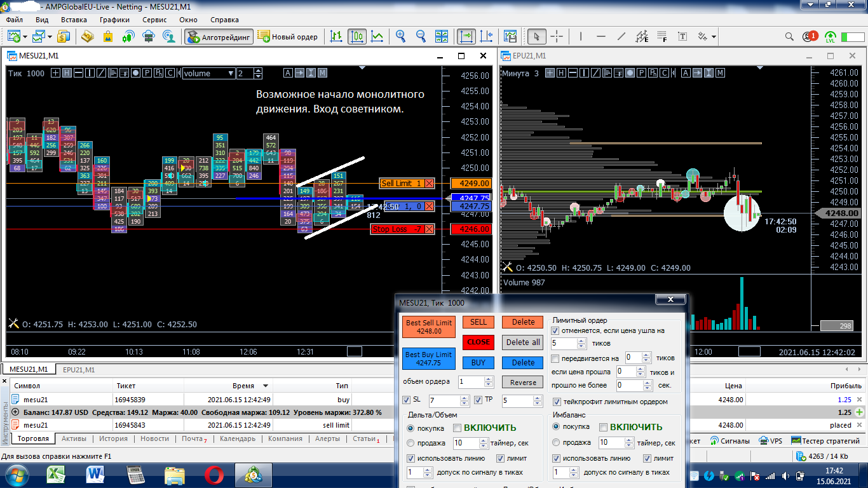The image size is (868, 488).
Task: Select 'продажа' radio in Имбаланс
Action: 557,443
